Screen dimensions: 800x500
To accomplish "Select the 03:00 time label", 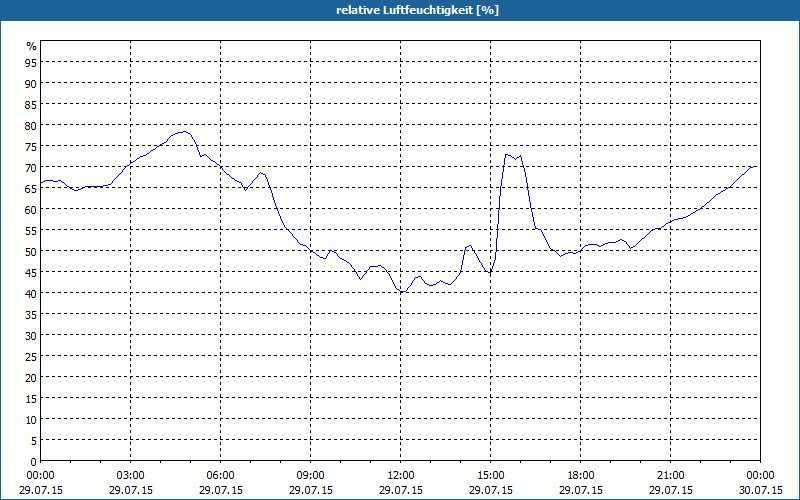I will (x=131, y=475).
